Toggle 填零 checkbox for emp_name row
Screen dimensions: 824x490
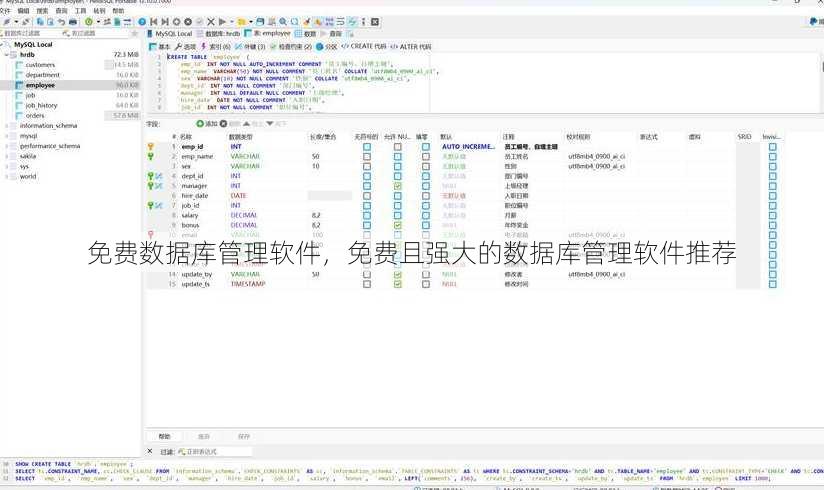click(426, 157)
